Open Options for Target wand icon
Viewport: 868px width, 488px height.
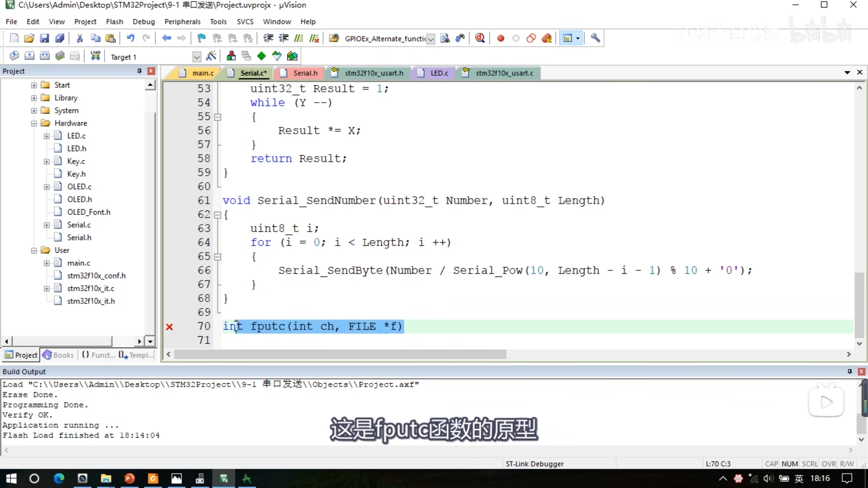click(211, 56)
